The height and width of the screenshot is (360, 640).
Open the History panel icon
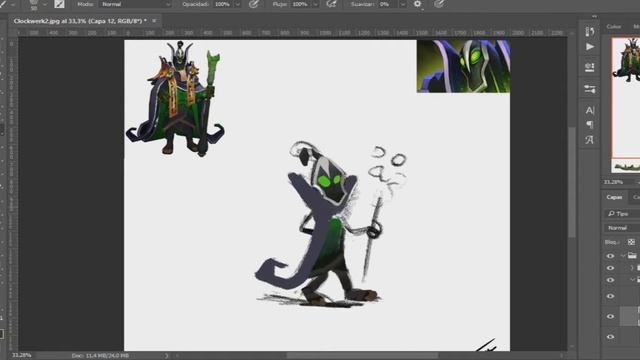590,31
